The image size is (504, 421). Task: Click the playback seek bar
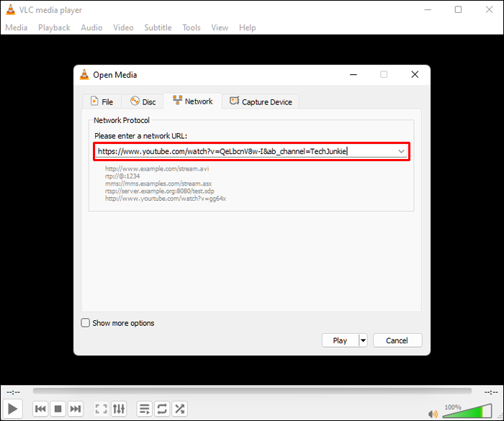click(x=252, y=391)
